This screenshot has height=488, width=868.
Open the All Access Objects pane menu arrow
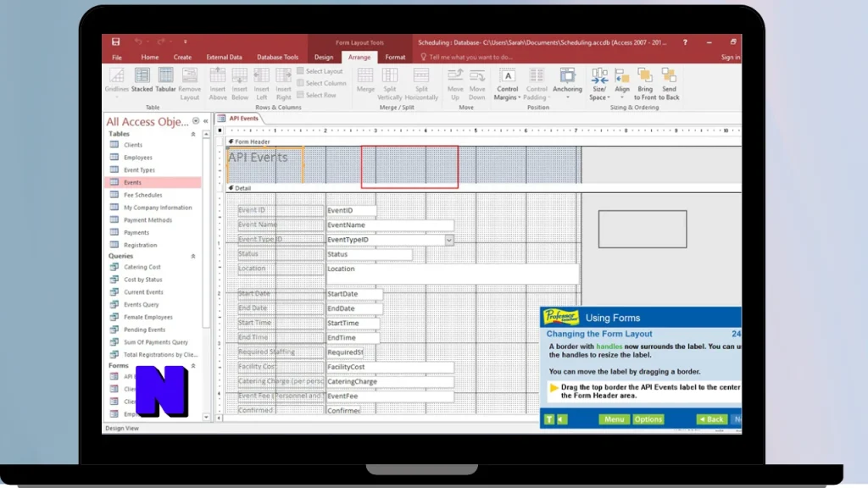[x=196, y=121]
